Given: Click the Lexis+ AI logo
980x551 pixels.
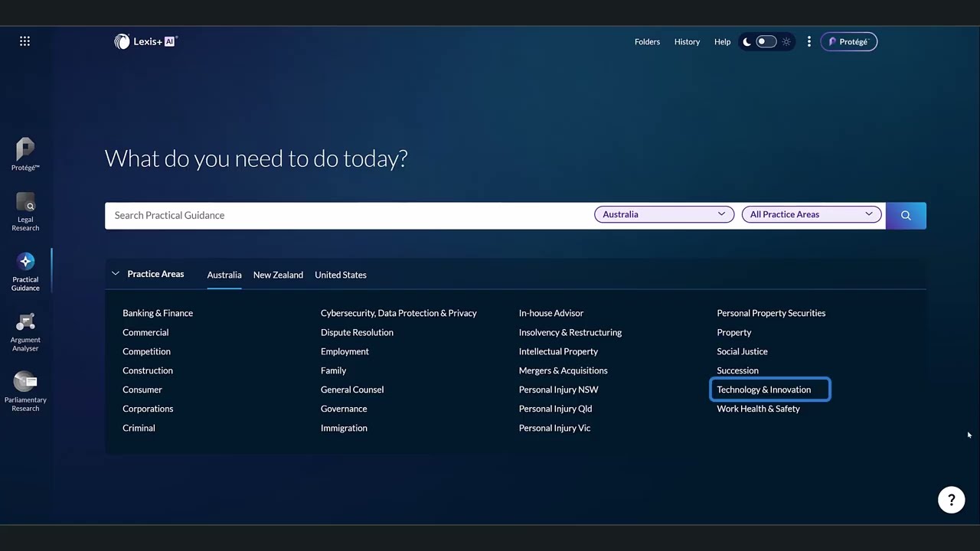Looking at the screenshot, I should tap(145, 42).
